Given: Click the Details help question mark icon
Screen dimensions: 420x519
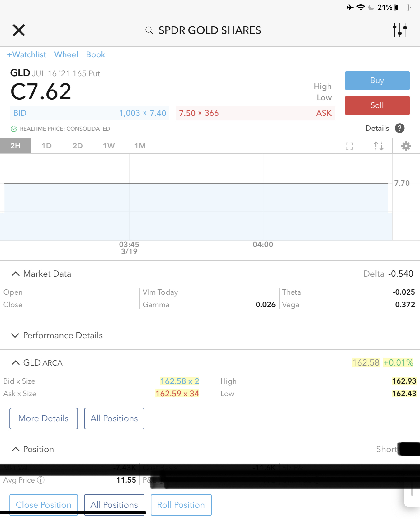Looking at the screenshot, I should coord(399,128).
